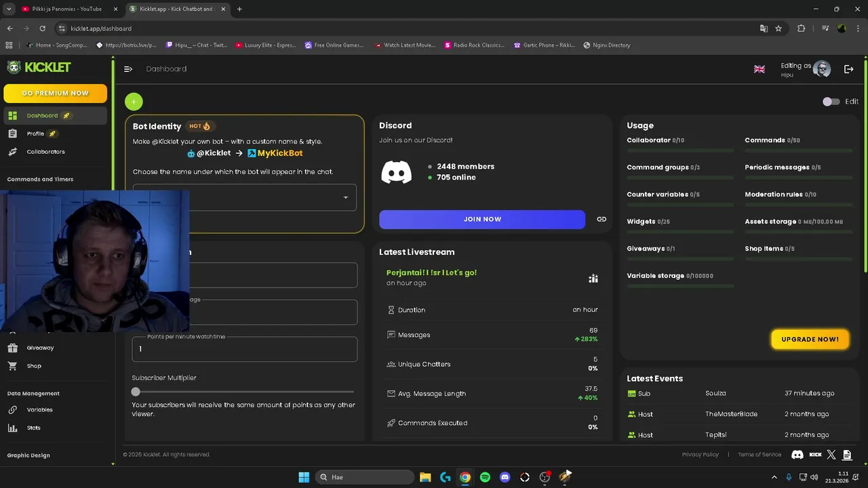Open documentation icon in footer
This screenshot has width=868, height=488.
pyautogui.click(x=847, y=455)
